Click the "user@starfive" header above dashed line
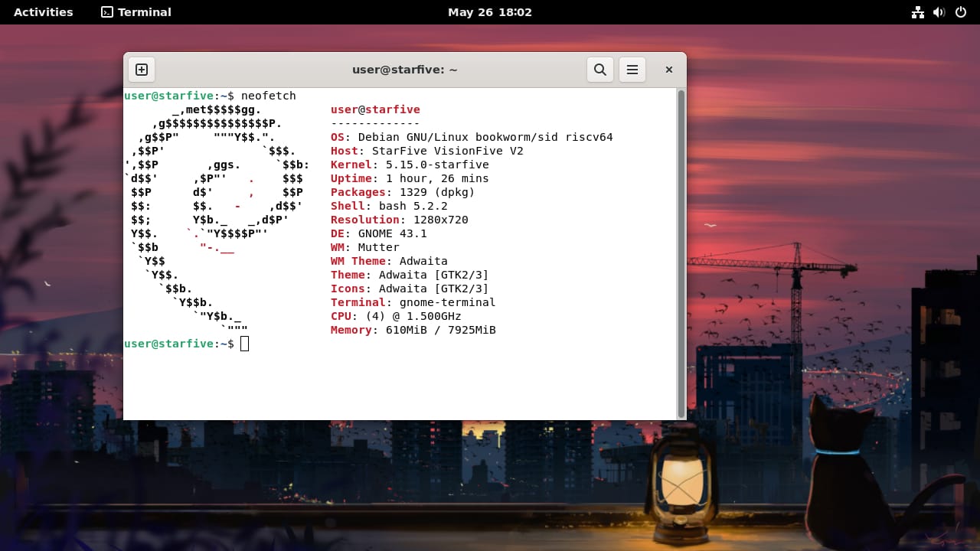Viewport: 980px width, 551px height. click(375, 110)
